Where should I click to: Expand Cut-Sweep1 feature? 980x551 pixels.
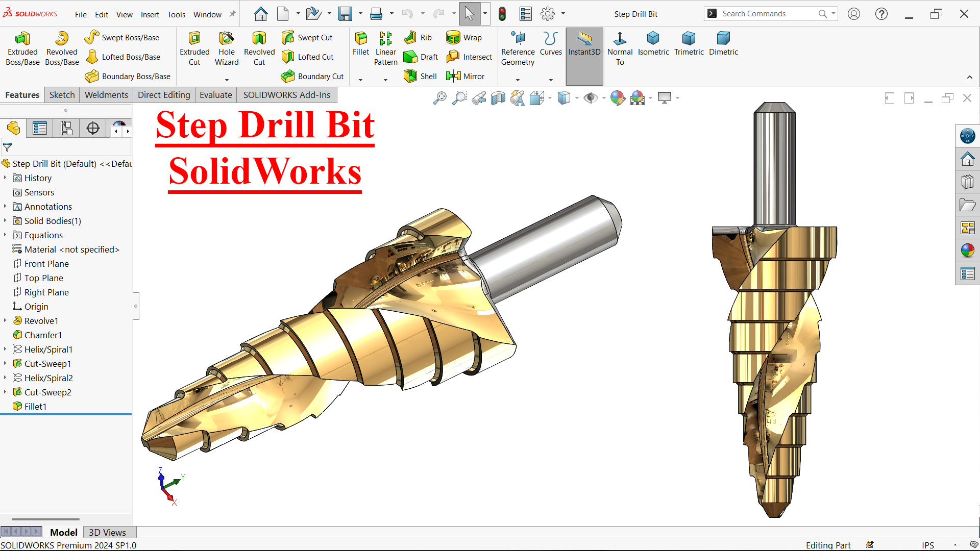tap(5, 363)
